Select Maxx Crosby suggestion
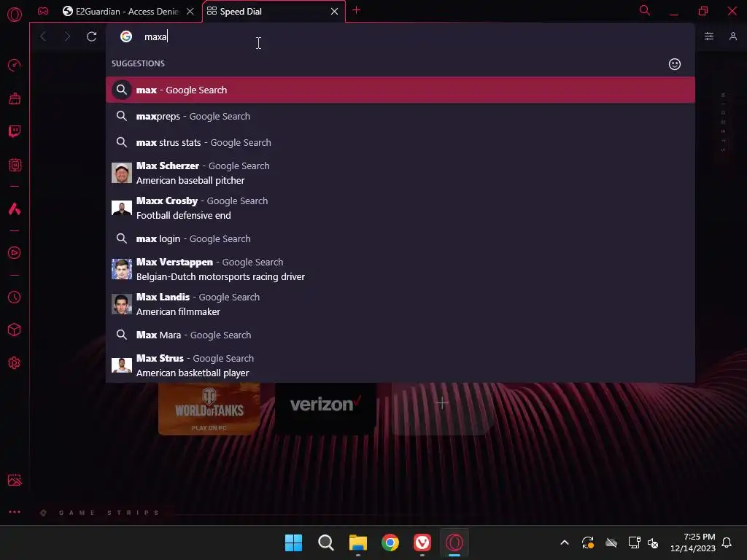The height and width of the screenshot is (560, 747). point(400,208)
